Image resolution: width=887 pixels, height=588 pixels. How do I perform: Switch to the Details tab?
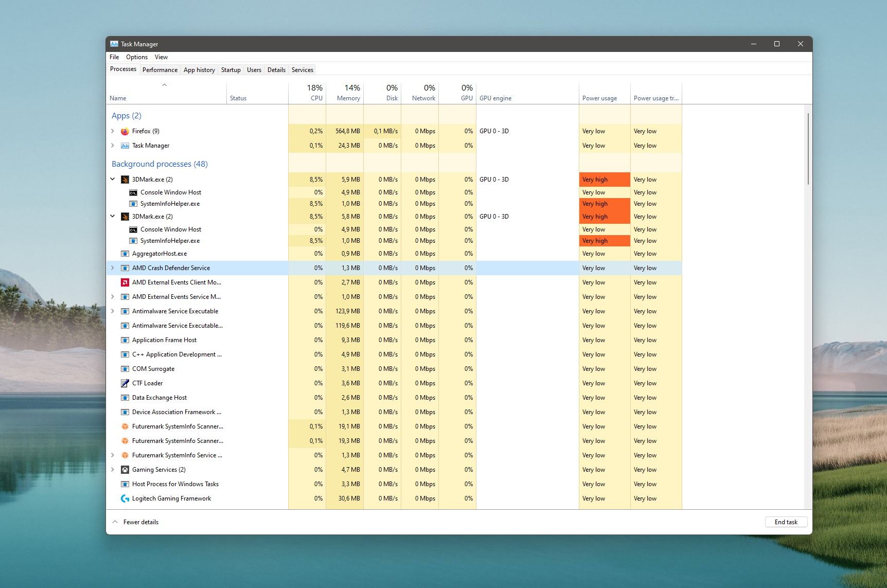276,70
